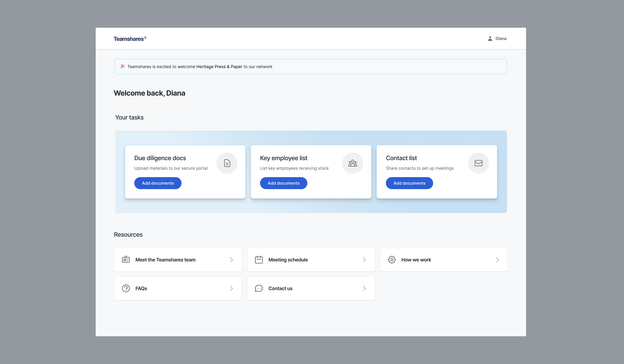Screen dimensions: 624x364
Task: Open the Teamshares logo home link
Action: (130, 39)
